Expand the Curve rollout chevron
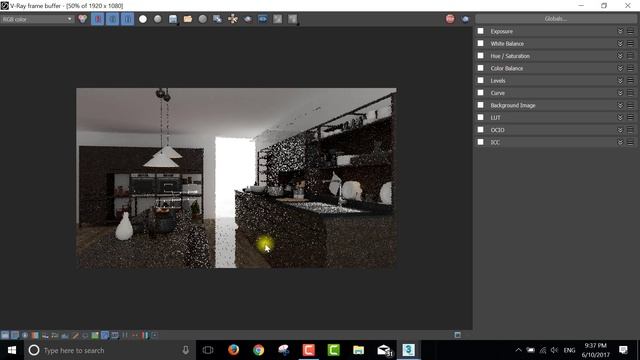The width and height of the screenshot is (640, 360). point(620,93)
